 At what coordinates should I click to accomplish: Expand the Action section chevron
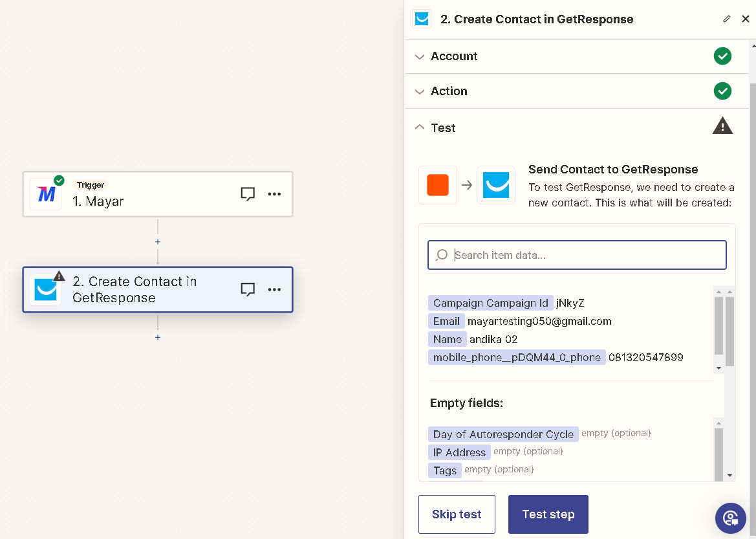click(x=420, y=91)
